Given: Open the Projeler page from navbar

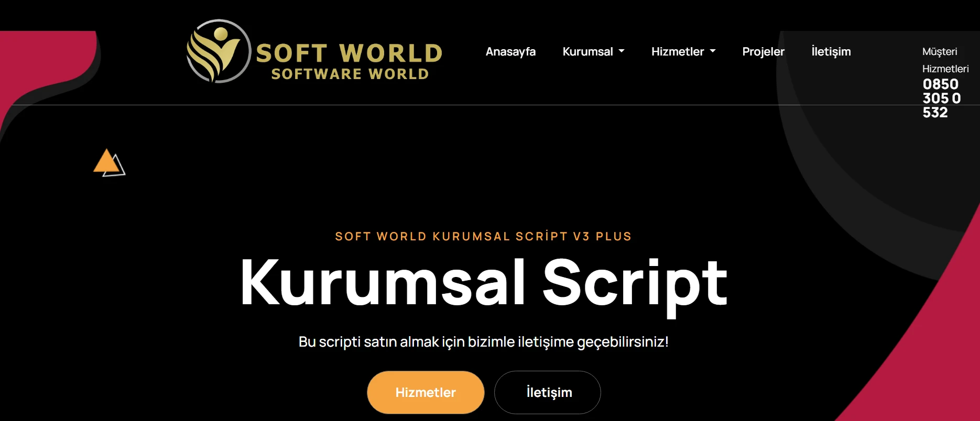Looking at the screenshot, I should pyautogui.click(x=763, y=51).
